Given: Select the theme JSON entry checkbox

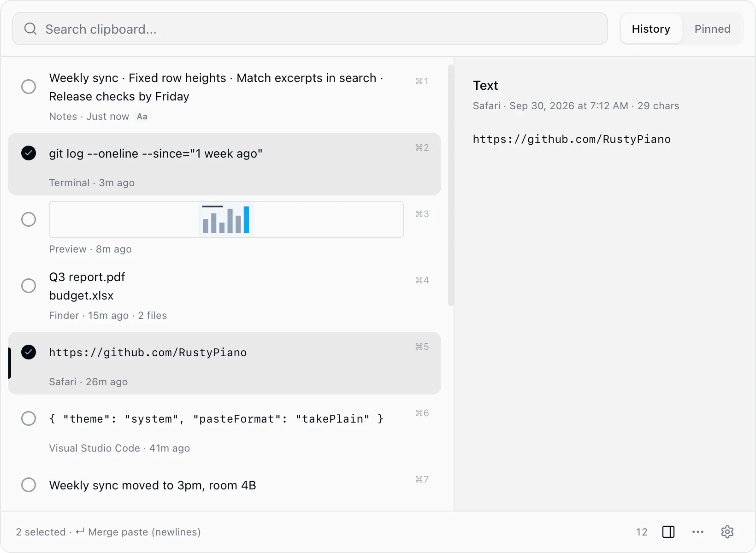Looking at the screenshot, I should pyautogui.click(x=29, y=418).
